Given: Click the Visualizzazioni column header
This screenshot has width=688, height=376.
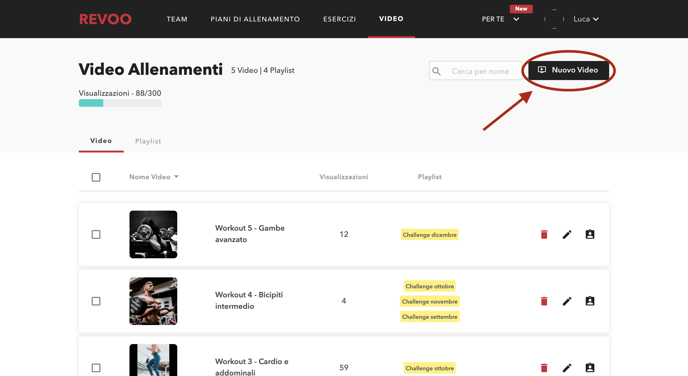Looking at the screenshot, I should pos(344,177).
